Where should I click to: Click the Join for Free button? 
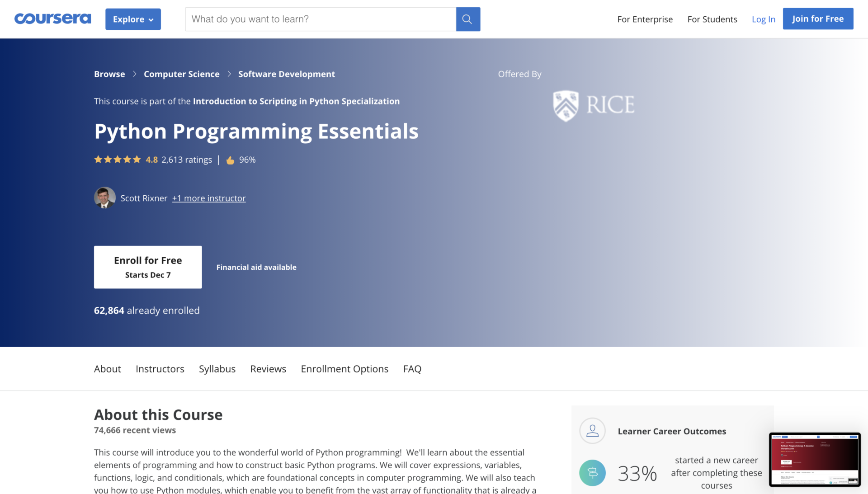click(x=817, y=19)
